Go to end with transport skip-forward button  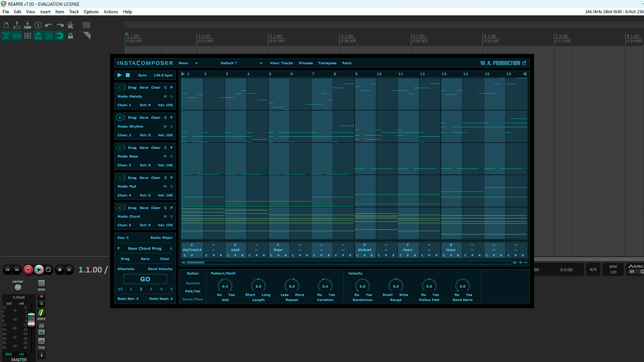17,270
